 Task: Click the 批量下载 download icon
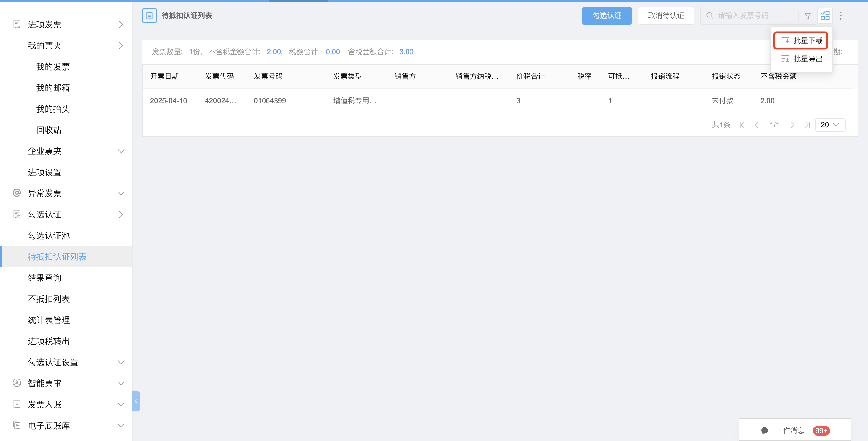click(x=785, y=41)
